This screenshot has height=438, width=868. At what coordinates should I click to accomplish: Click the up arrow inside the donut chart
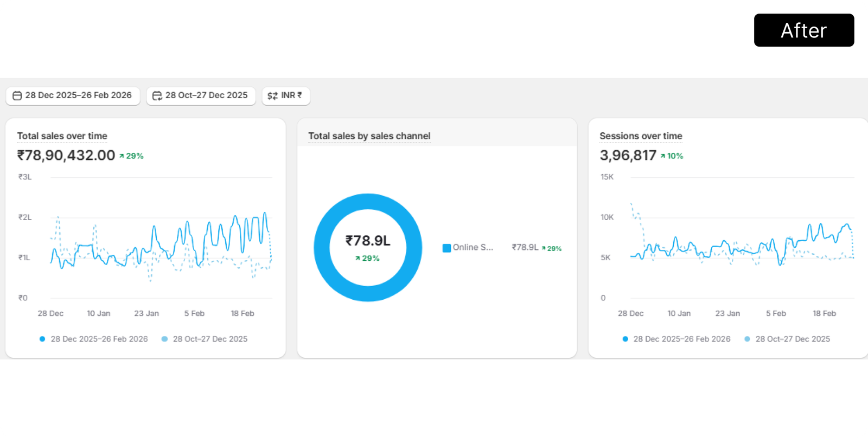pyautogui.click(x=358, y=259)
